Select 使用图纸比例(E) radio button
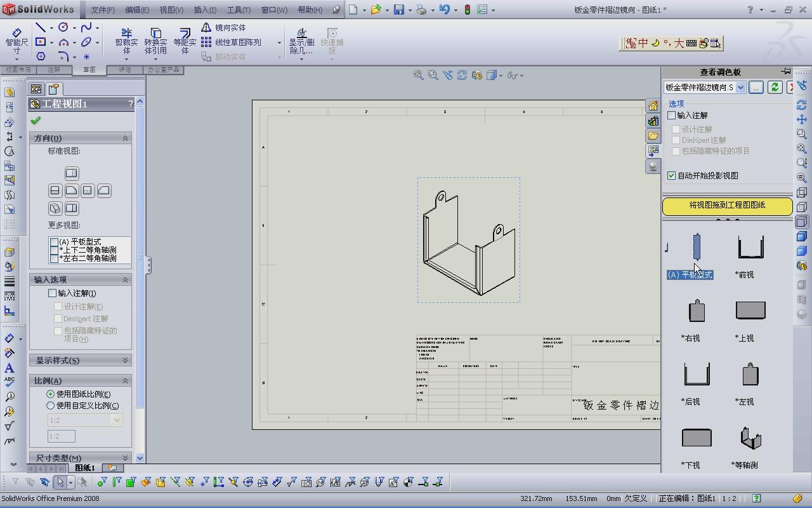The height and width of the screenshot is (508, 812). coord(51,394)
